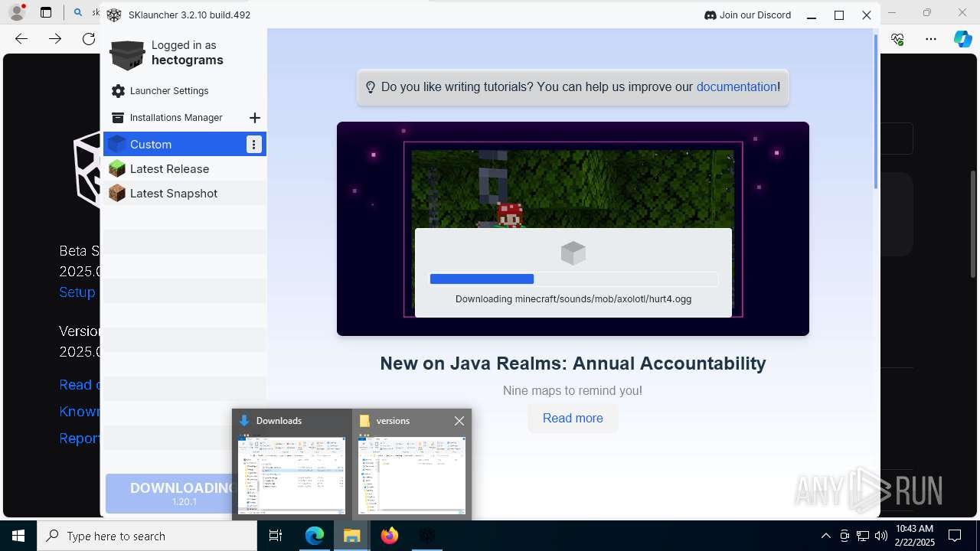Open Custom installation three-dot options
This screenshot has height=551, width=980.
[x=254, y=144]
